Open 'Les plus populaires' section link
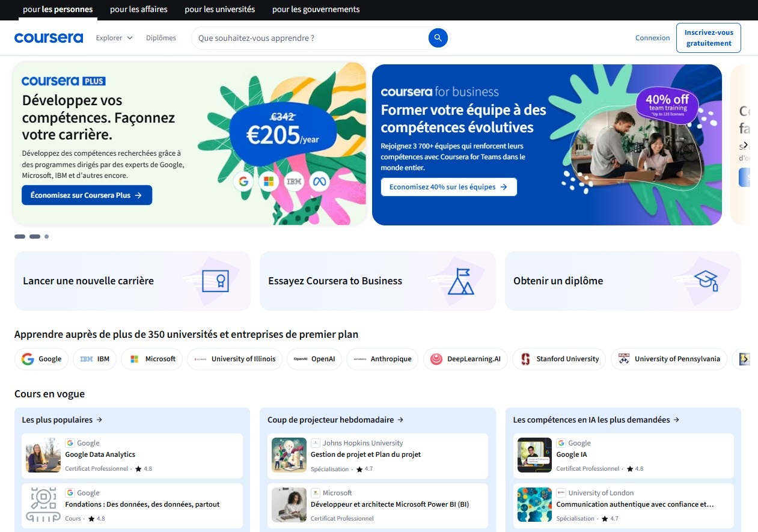Screen dimensions: 758x532 (x=62, y=420)
